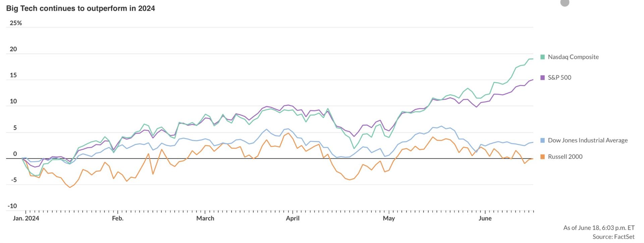Screen dimensions: 644x243
Task: Click the April x-axis label
Action: [292, 218]
